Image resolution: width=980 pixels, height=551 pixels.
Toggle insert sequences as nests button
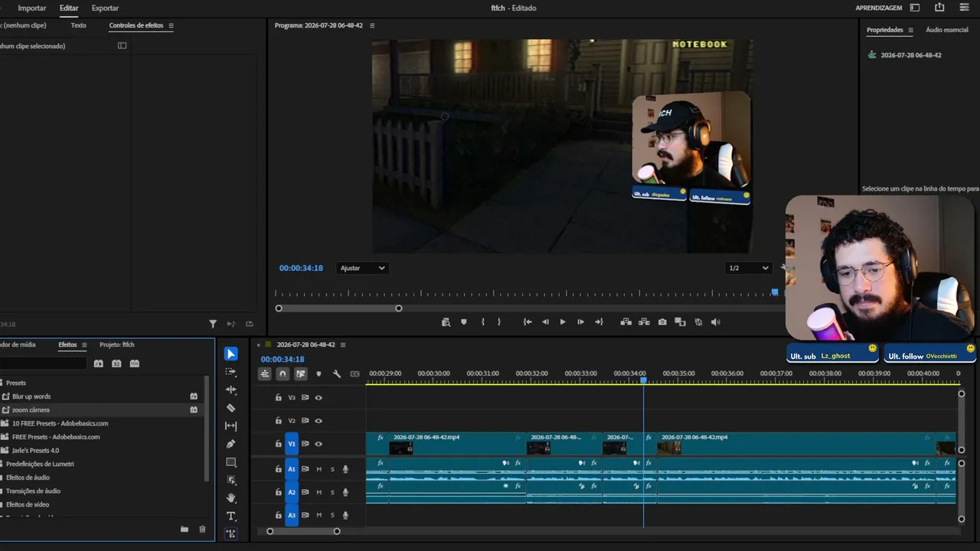click(264, 374)
